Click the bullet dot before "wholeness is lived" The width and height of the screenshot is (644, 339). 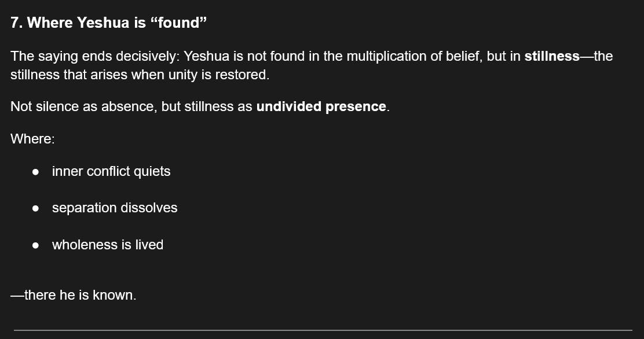tap(36, 245)
